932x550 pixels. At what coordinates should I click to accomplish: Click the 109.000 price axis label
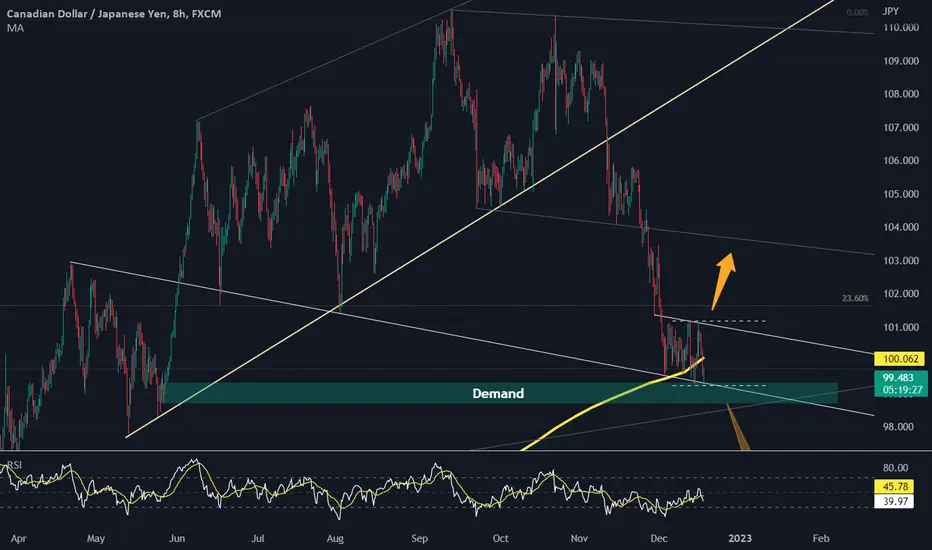pyautogui.click(x=901, y=61)
